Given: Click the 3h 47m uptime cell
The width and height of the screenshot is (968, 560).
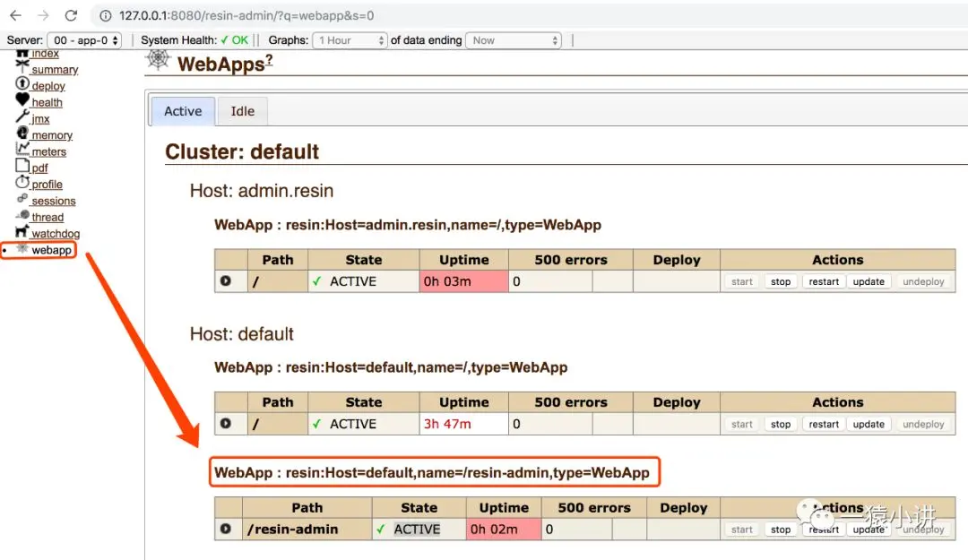Looking at the screenshot, I should (x=463, y=424).
